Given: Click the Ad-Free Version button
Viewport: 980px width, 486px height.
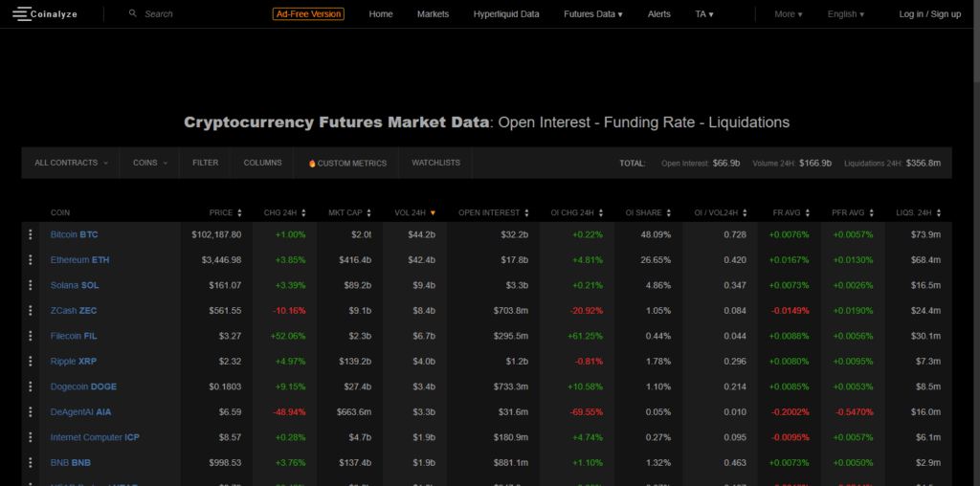Looking at the screenshot, I should coord(308,13).
